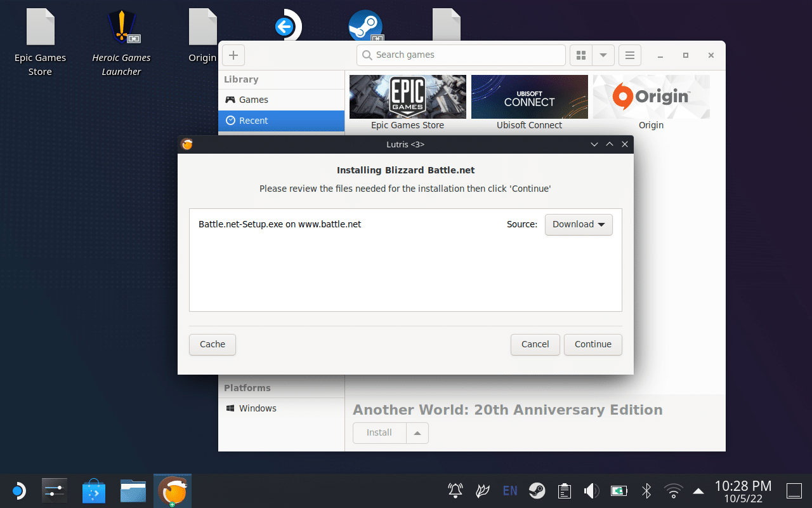812x508 pixels.
Task: Expand the hidden system tray icons arrow
Action: pyautogui.click(x=698, y=491)
